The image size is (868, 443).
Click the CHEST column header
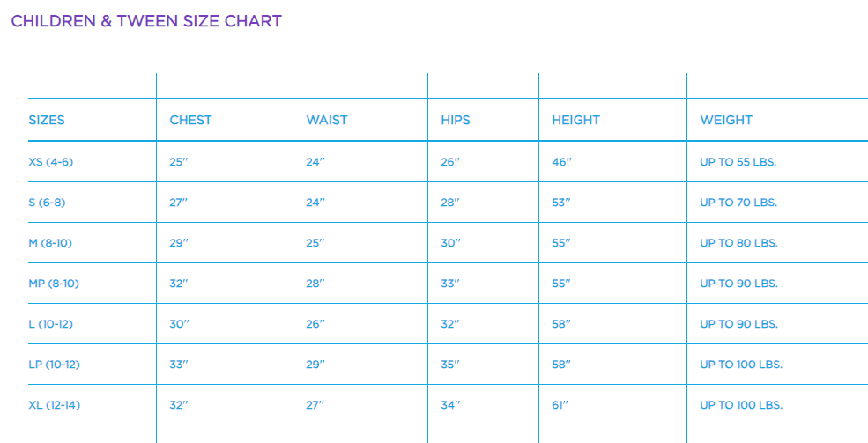click(190, 120)
